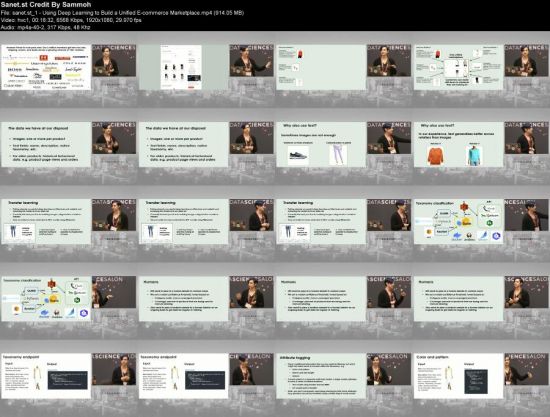
Task: Select the orange sweater 'Why also use text?' thumbnail
Action: (x=458, y=144)
